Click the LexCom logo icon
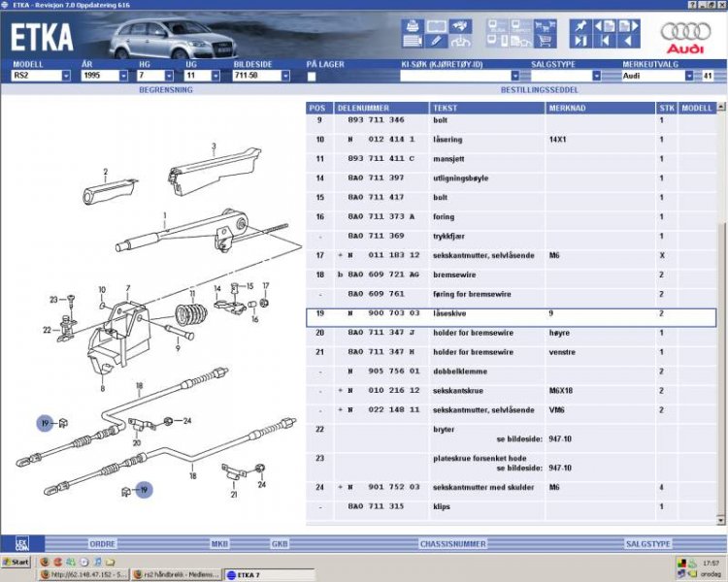 21,543
